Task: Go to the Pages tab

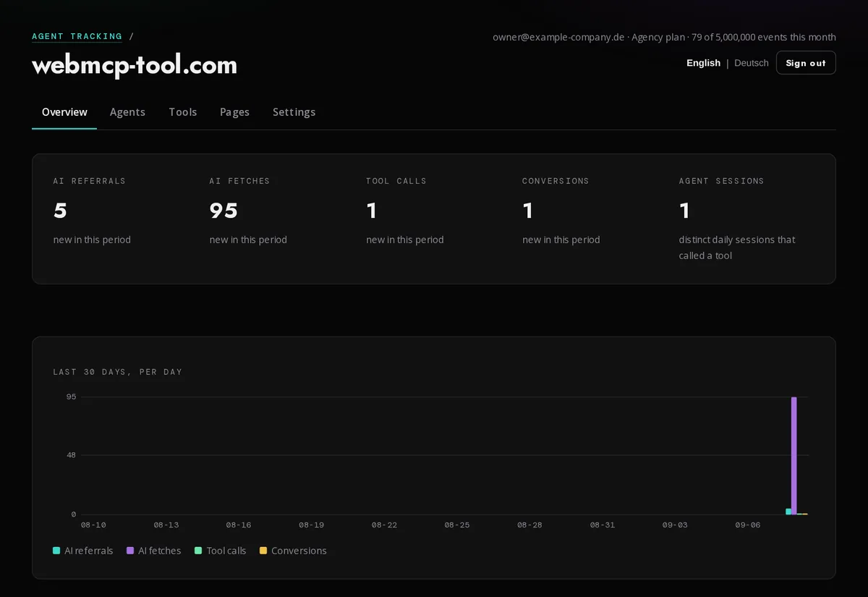Action: tap(234, 112)
